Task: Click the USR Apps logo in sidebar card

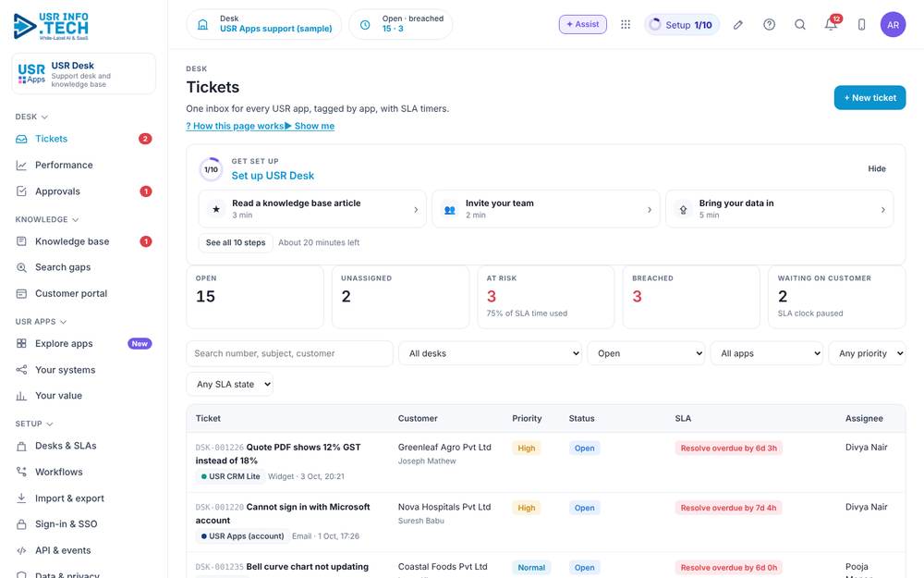Action: [x=31, y=74]
